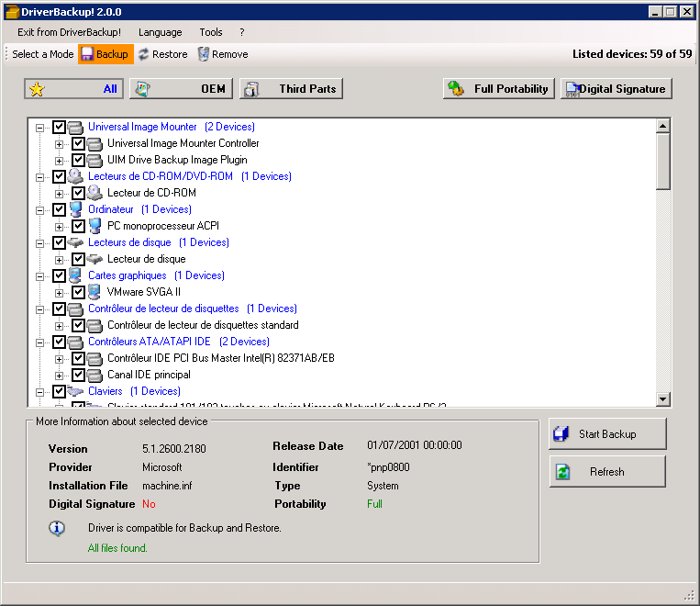Click the green arrows icon on Refresh
Image resolution: width=700 pixels, height=606 pixels.
click(x=563, y=472)
